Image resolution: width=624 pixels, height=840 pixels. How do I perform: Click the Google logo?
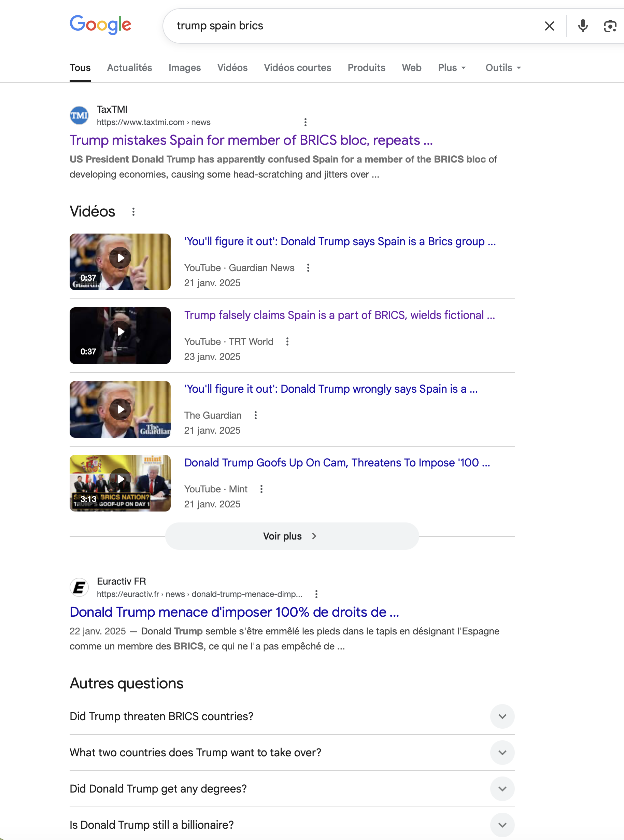[100, 25]
